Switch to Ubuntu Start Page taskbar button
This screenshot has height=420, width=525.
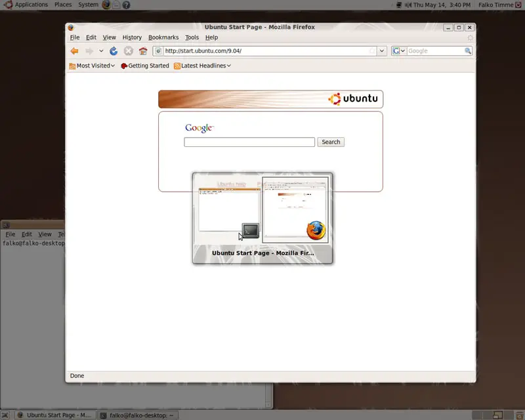point(54,415)
